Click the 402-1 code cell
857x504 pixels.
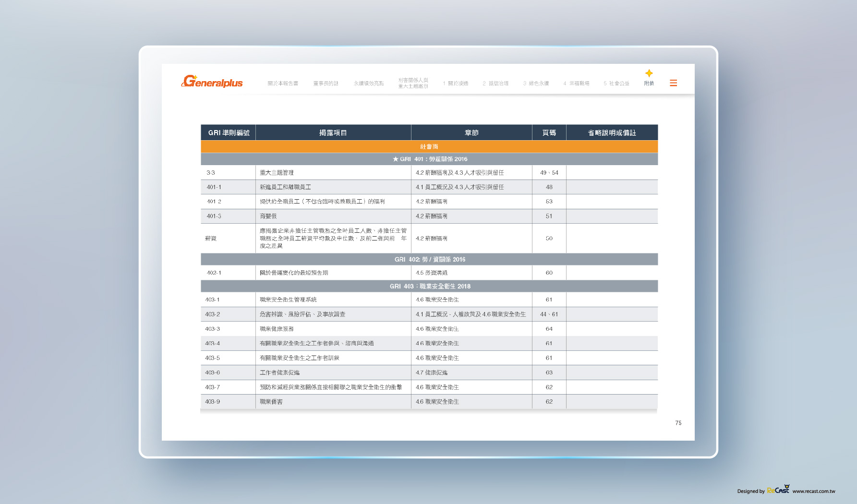coord(229,273)
